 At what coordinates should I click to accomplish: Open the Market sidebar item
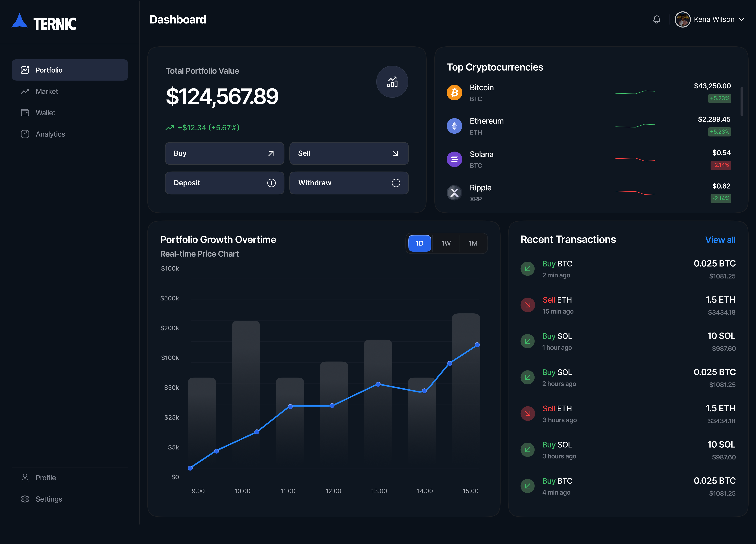tap(47, 91)
